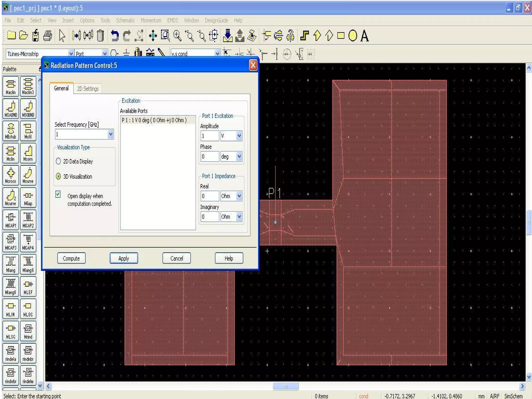Click the trash delete icon

pyautogui.click(x=101, y=36)
